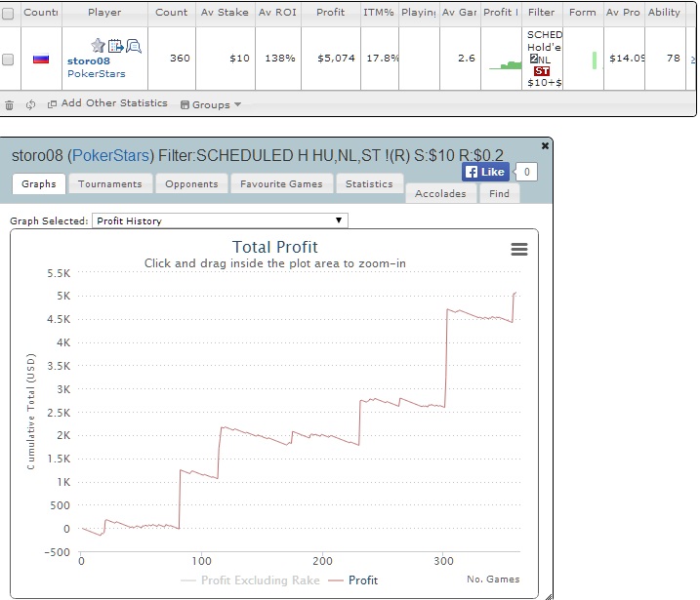Viewport: 700px width, 600px height.
Task: Sort by the Ability column header
Action: (x=664, y=13)
